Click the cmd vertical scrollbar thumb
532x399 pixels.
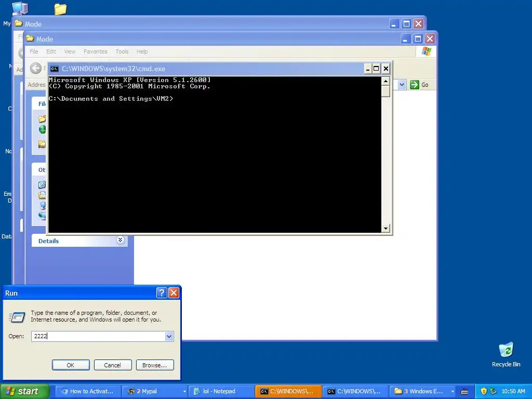pos(385,91)
